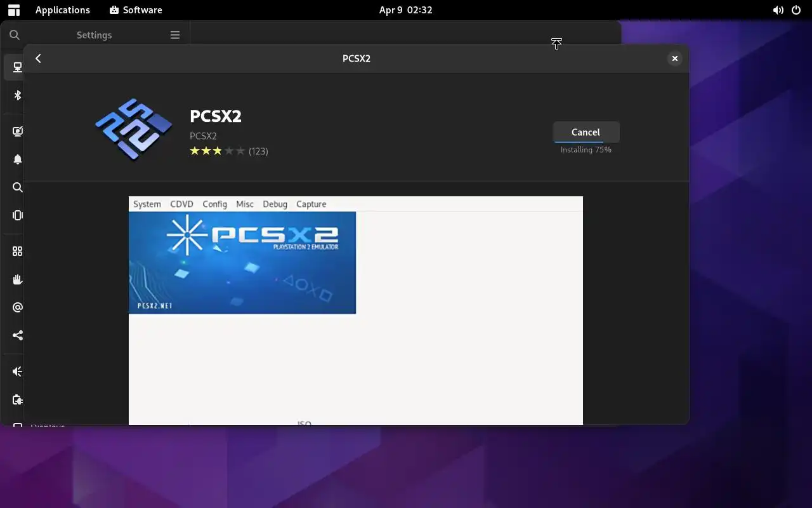Click the bold PCSX2 app name heading
This screenshot has width=812, height=508.
pos(216,116)
